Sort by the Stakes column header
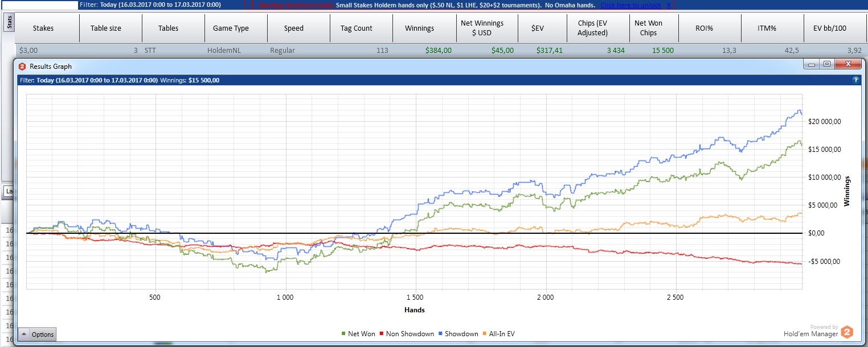The width and height of the screenshot is (868, 347). pos(43,28)
